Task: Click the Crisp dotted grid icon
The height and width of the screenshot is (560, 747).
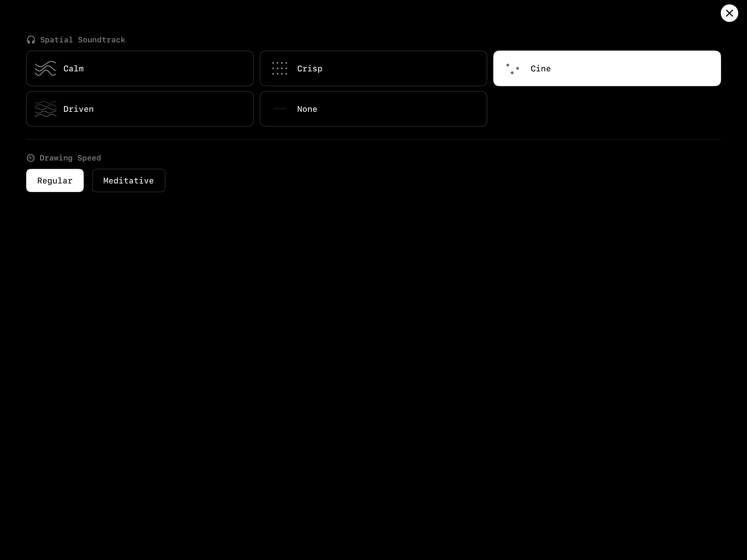Action: pos(280,68)
